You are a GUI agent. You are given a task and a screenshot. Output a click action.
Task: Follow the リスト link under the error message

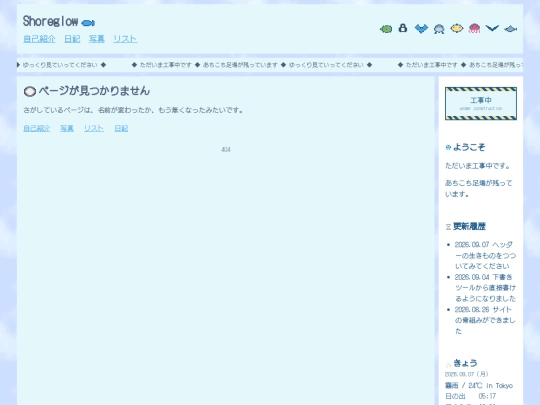click(x=94, y=128)
